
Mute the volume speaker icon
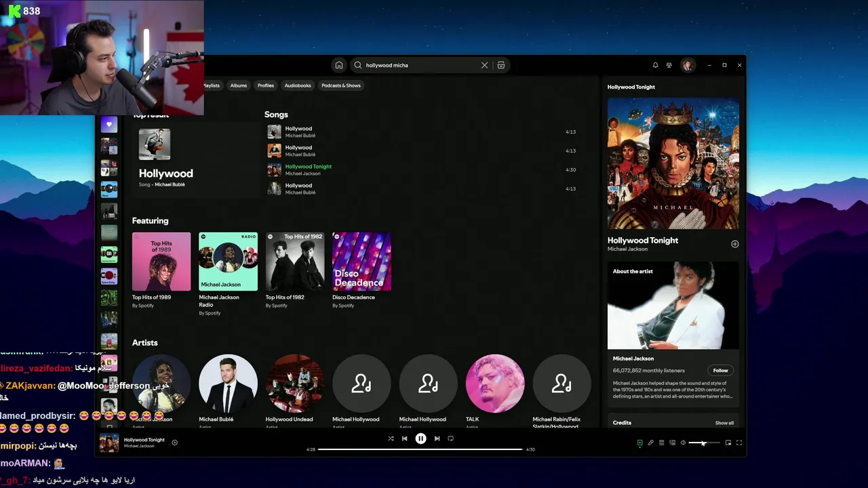(x=683, y=443)
